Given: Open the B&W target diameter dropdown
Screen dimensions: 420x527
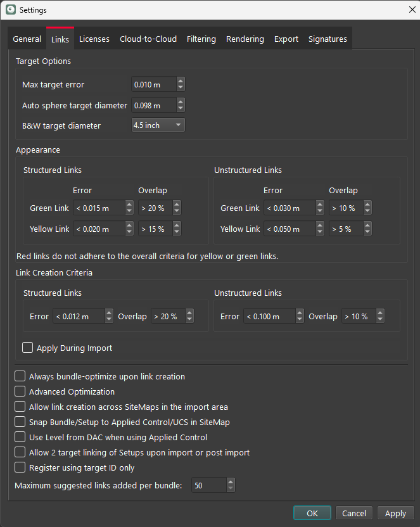Looking at the screenshot, I should (158, 125).
